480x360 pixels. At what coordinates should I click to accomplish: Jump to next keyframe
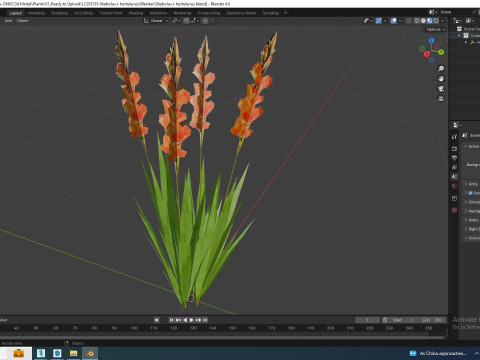click(x=199, y=320)
